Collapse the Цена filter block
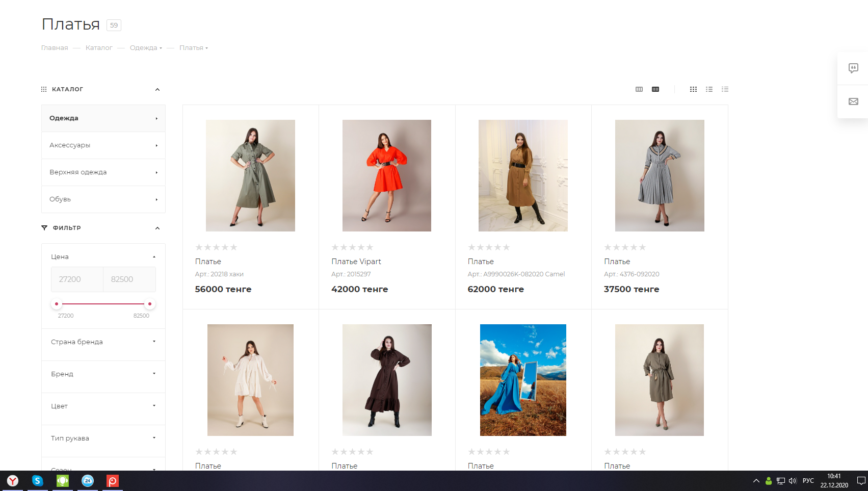 (154, 257)
